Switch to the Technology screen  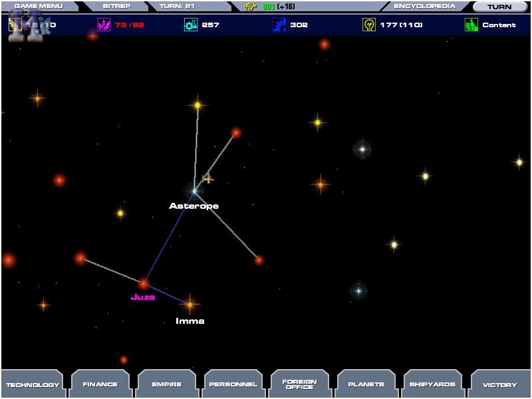point(32,383)
